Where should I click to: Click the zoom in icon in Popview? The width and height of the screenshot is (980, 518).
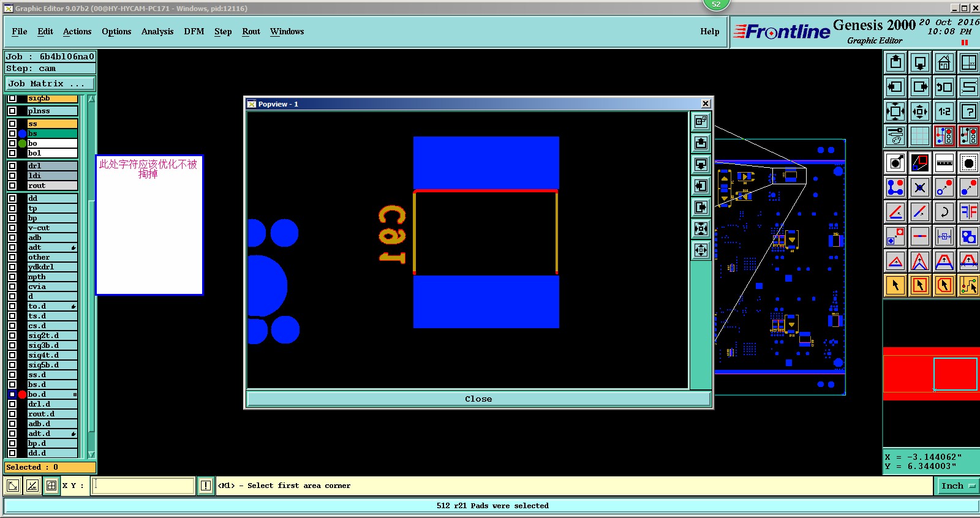pos(701,229)
